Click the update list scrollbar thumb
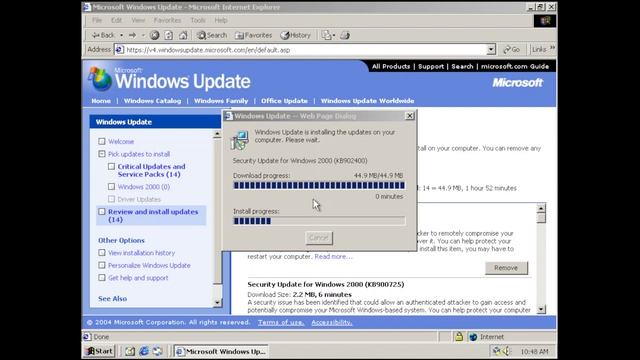The width and height of the screenshot is (640, 360). point(541,218)
